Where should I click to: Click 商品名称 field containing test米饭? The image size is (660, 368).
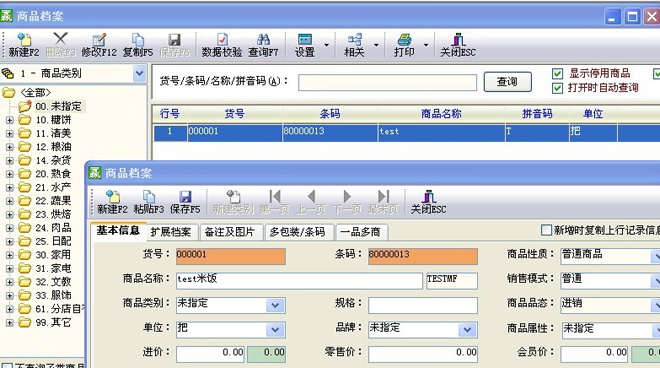tap(299, 280)
